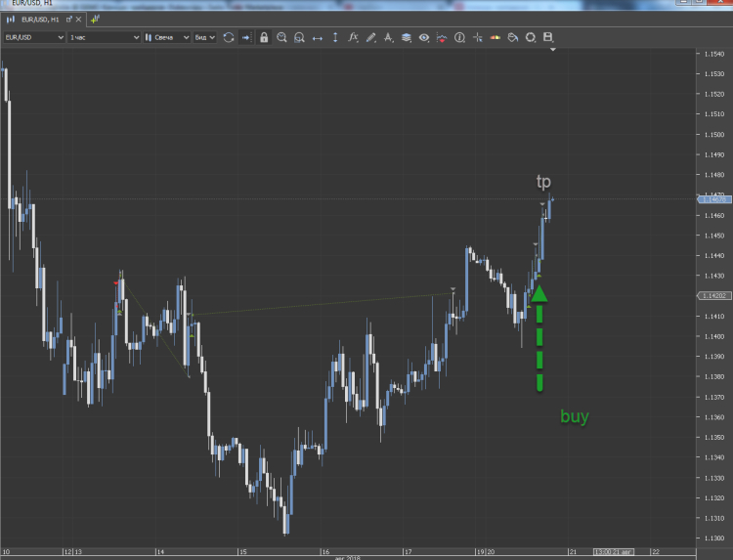Open the Свеча chart type dropdown
733x560 pixels.
click(x=167, y=37)
